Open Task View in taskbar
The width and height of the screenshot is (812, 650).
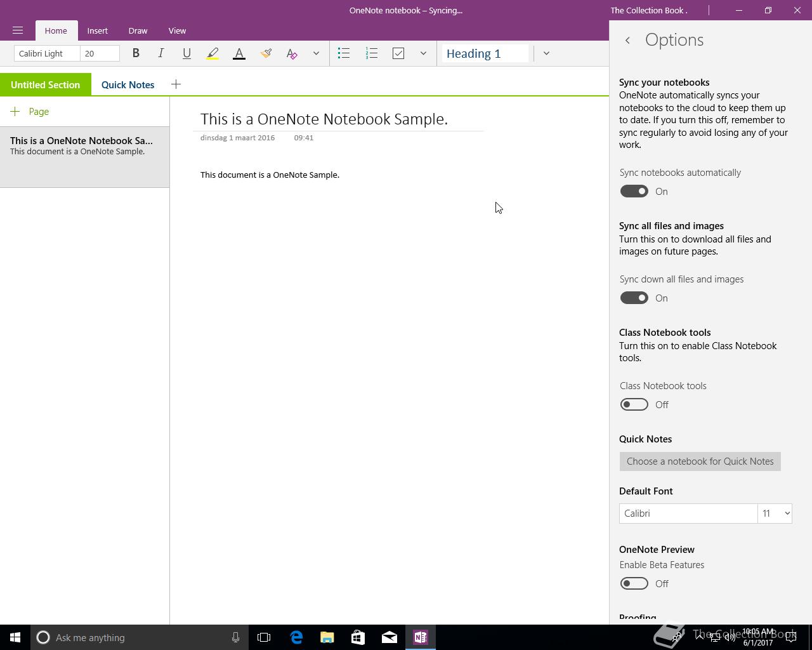pyautogui.click(x=264, y=637)
